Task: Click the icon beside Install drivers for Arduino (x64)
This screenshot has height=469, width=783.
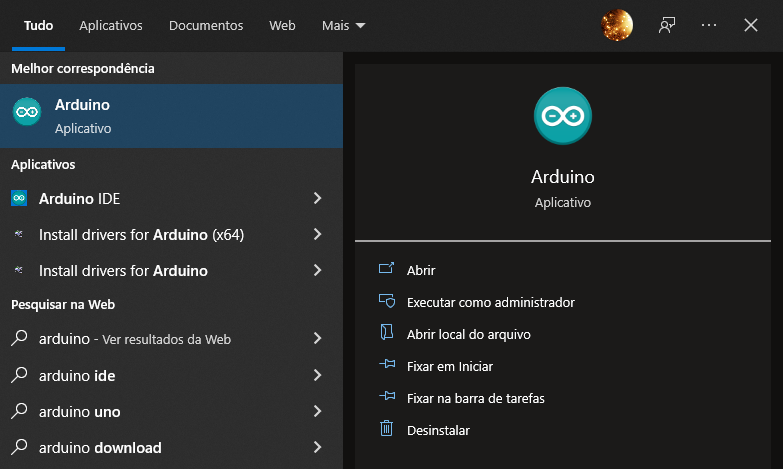Action: (19, 234)
